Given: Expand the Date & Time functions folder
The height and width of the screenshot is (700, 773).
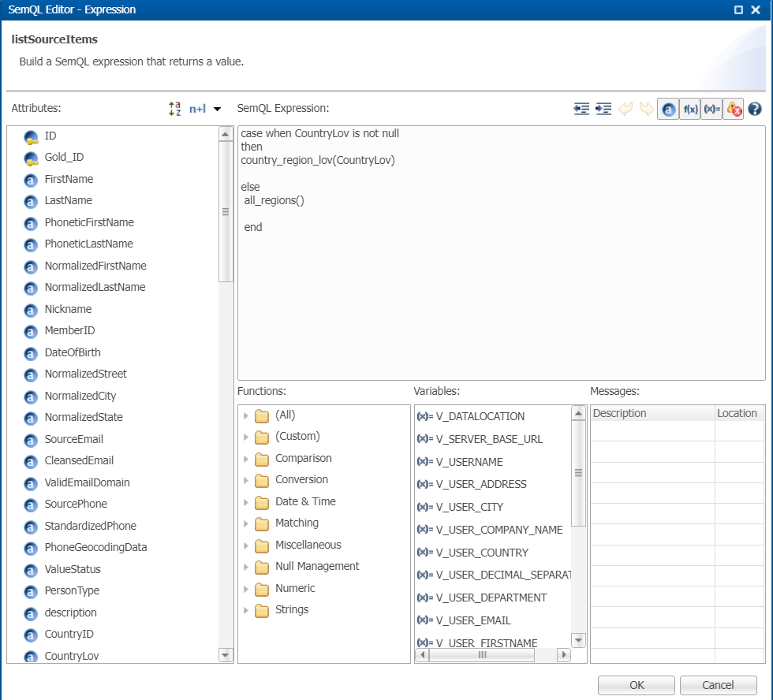Looking at the screenshot, I should pyautogui.click(x=246, y=502).
